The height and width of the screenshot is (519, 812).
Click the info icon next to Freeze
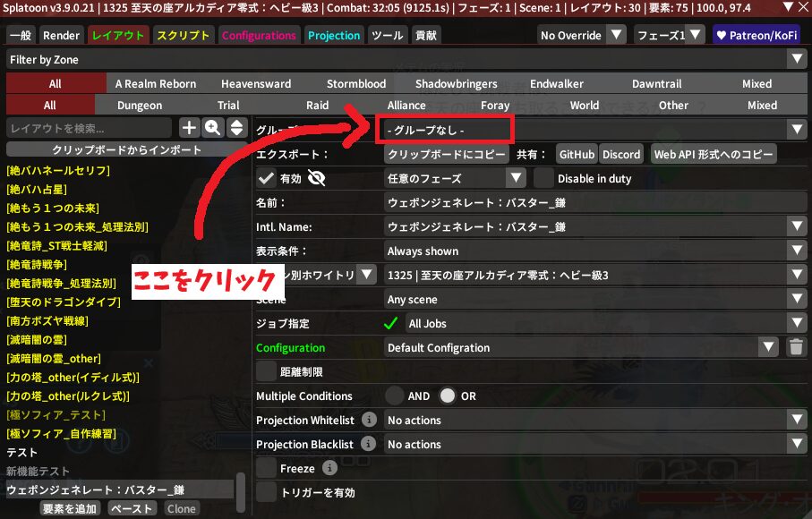329,468
